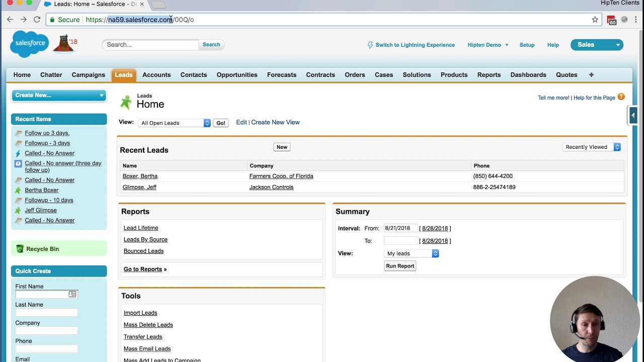Open the All Open Leads view dropdown
This screenshot has width=644, height=362.
click(174, 123)
